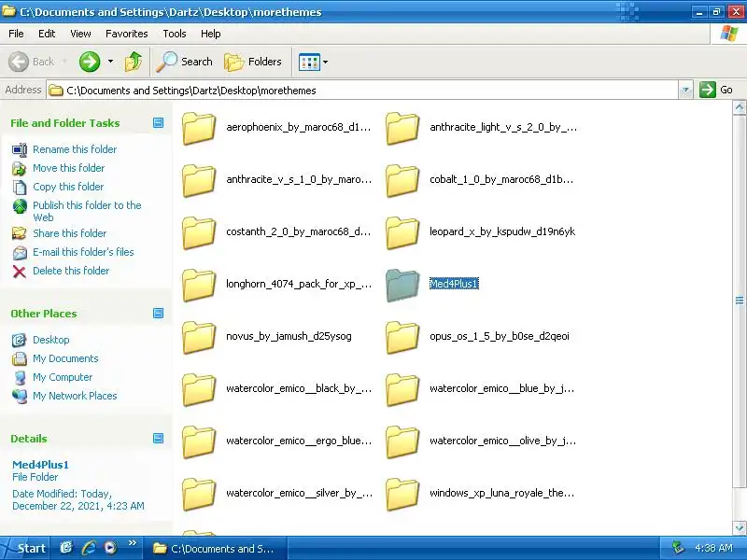Open the Search magnifier tool

(185, 62)
